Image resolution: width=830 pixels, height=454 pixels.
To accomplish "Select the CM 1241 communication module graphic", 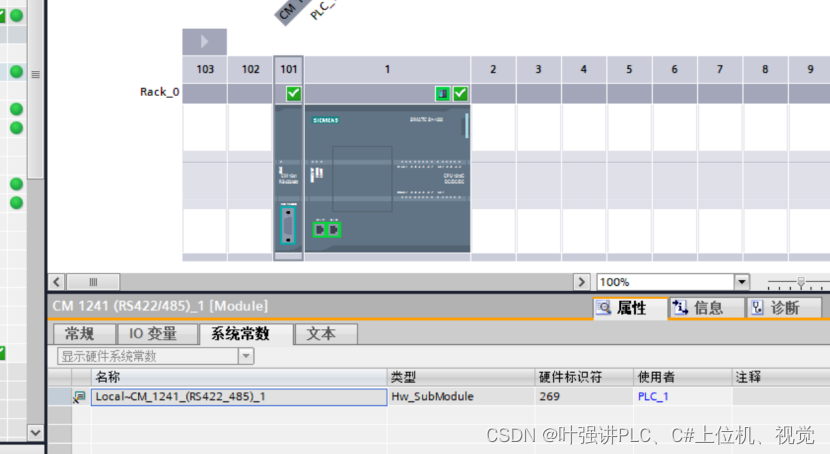I will 288,179.
